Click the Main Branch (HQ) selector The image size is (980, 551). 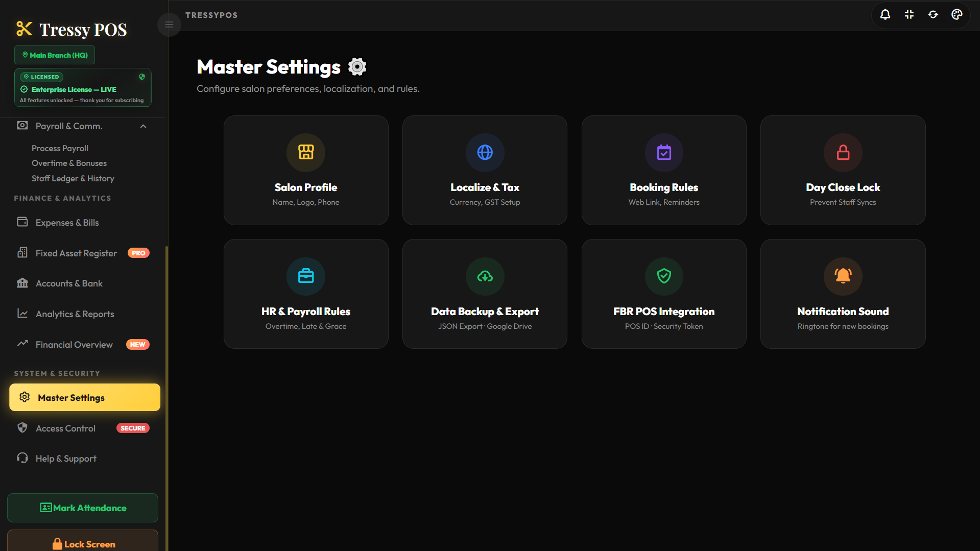click(x=55, y=55)
